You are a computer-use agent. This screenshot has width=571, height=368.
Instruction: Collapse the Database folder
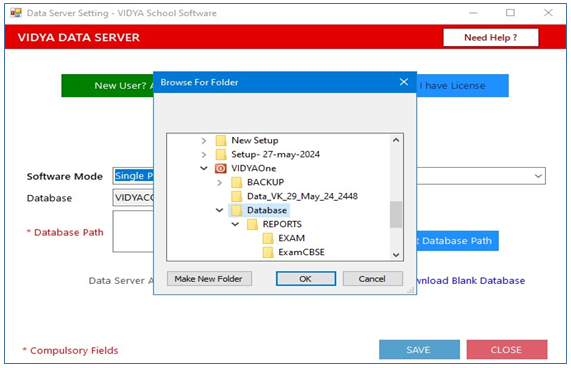pos(220,210)
